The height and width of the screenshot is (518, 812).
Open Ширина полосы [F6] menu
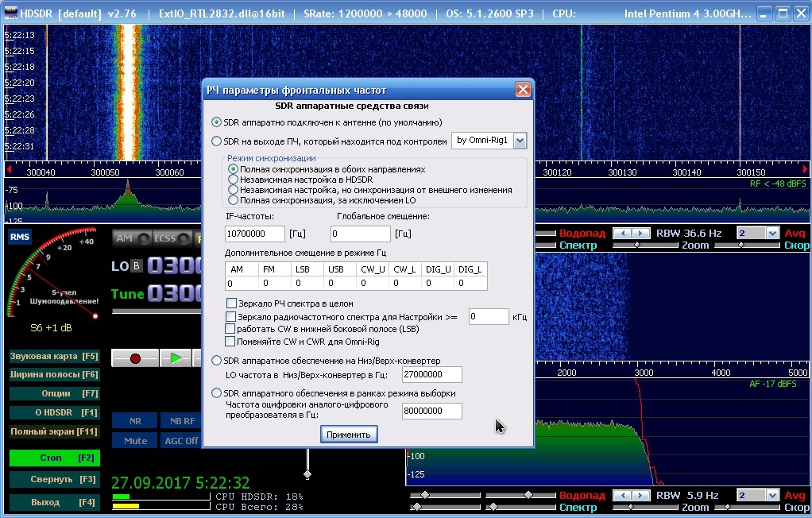tap(54, 374)
